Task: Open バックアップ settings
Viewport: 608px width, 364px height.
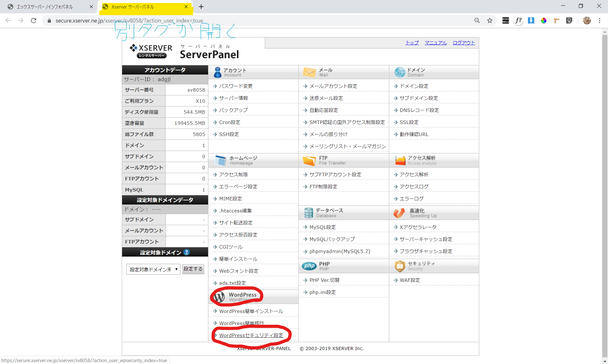Action: tap(233, 110)
